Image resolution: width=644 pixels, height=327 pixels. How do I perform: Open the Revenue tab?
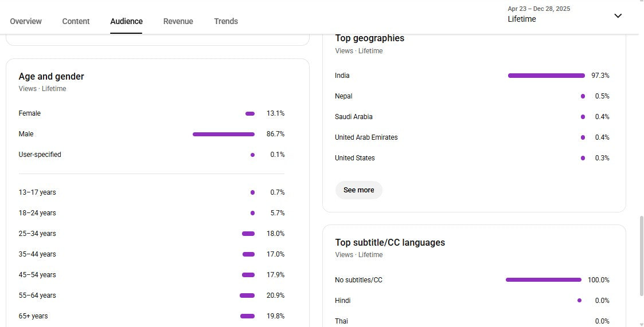coord(178,21)
